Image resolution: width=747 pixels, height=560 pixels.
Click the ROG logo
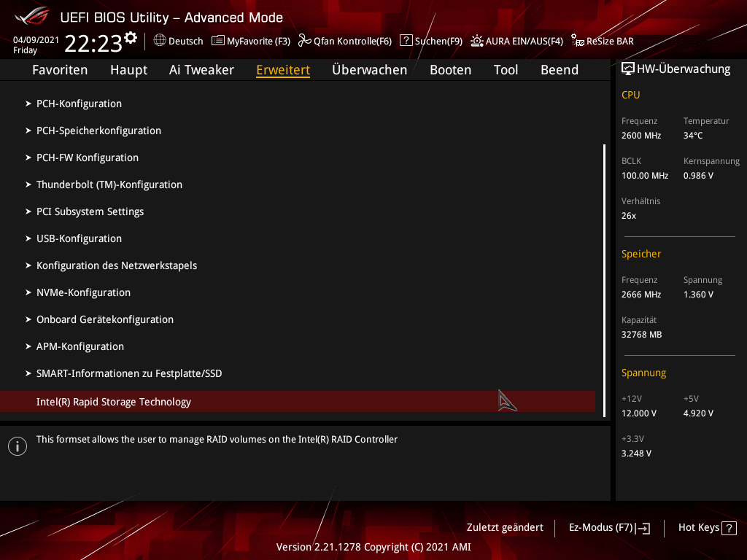[x=32, y=16]
